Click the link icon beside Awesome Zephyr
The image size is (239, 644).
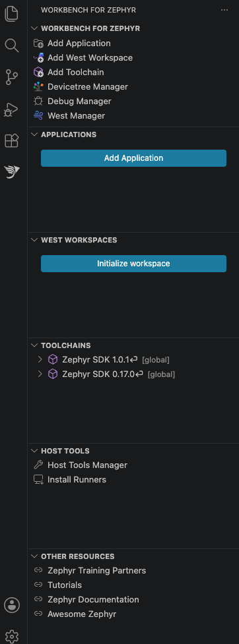point(38,614)
